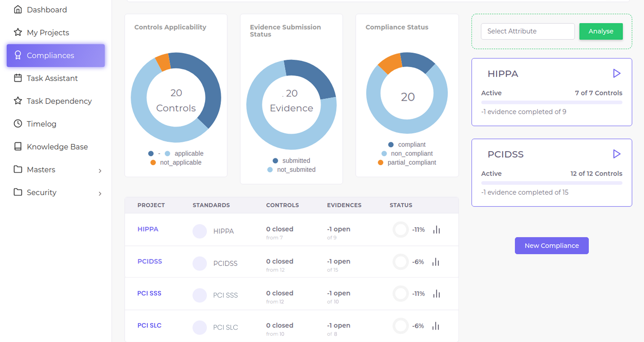
Task: Toggle the partial_compliant legend entry
Action: pos(407,162)
